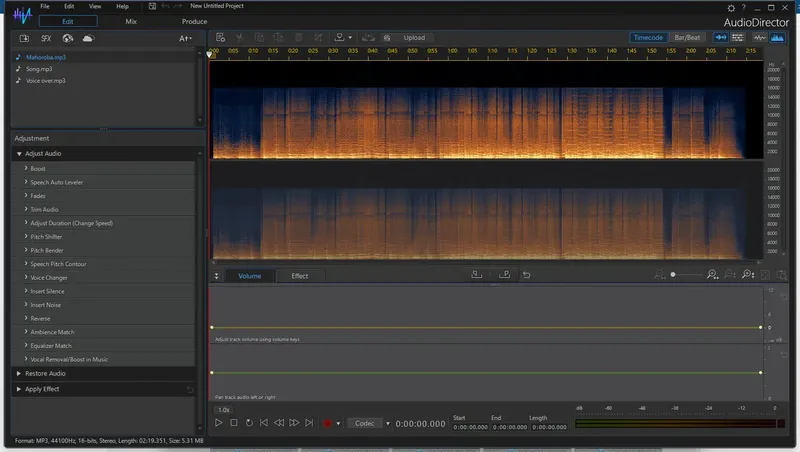The image size is (800, 452).
Task: Select the Timecode display toggle
Action: [650, 38]
